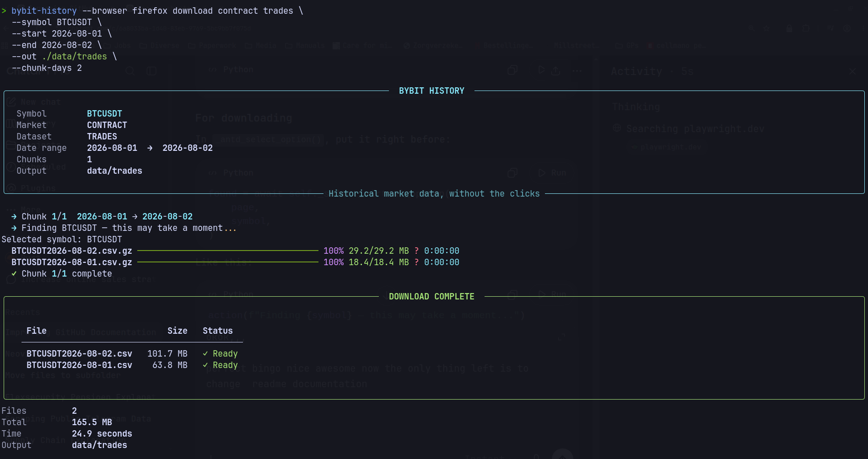Click the Symbol value BTCUSDT in summary panel
868x459 pixels.
point(104,113)
